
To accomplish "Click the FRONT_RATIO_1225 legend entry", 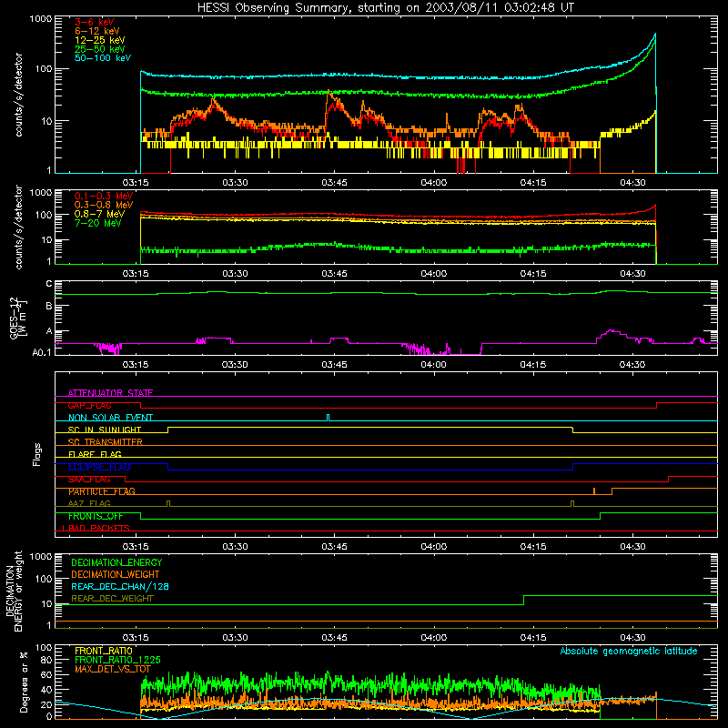I will click(x=117, y=660).
